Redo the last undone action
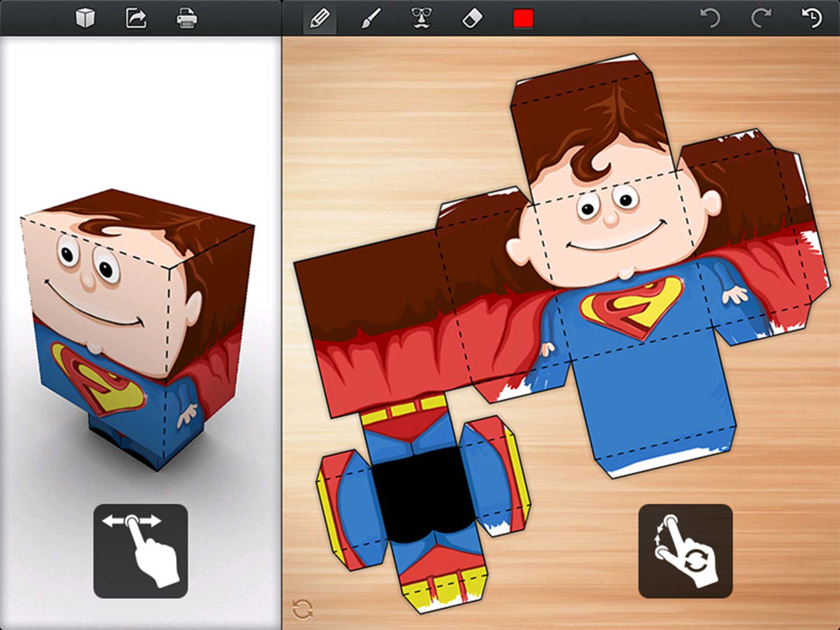840x630 pixels. click(761, 18)
